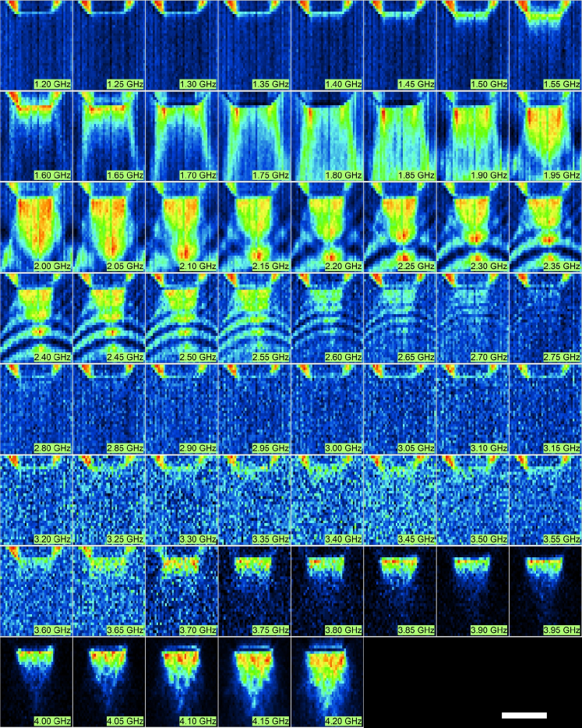Click the '1.25 GHz' frequency label
Screen dimensions: 582x728
tap(125, 84)
